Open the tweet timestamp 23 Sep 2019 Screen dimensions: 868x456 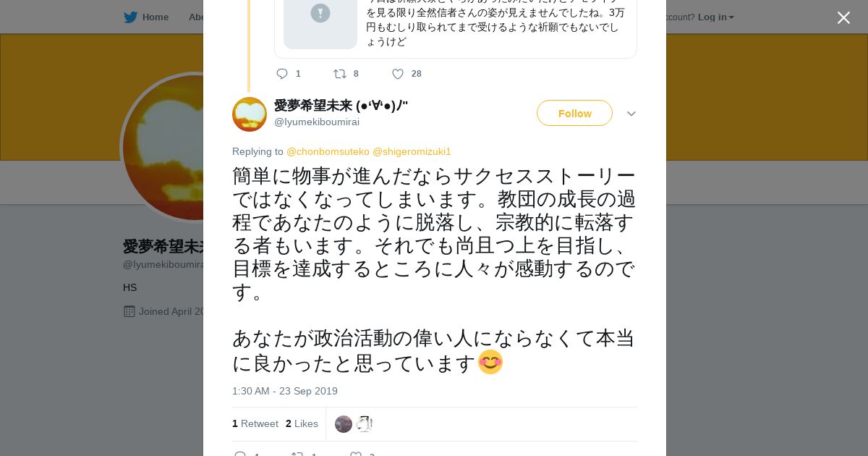(x=285, y=391)
